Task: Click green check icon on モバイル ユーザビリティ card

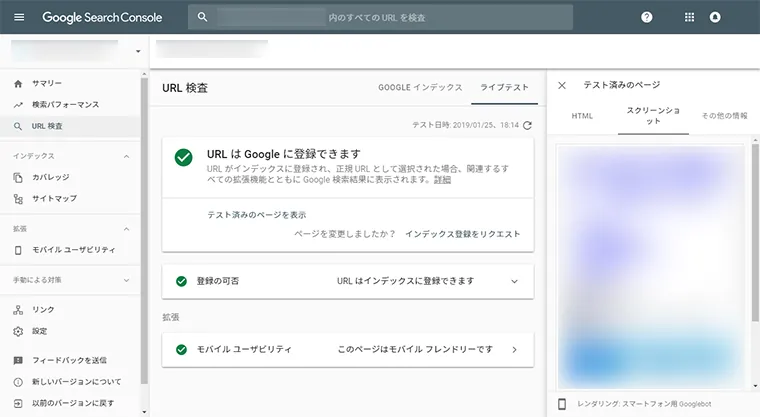Action: point(181,350)
